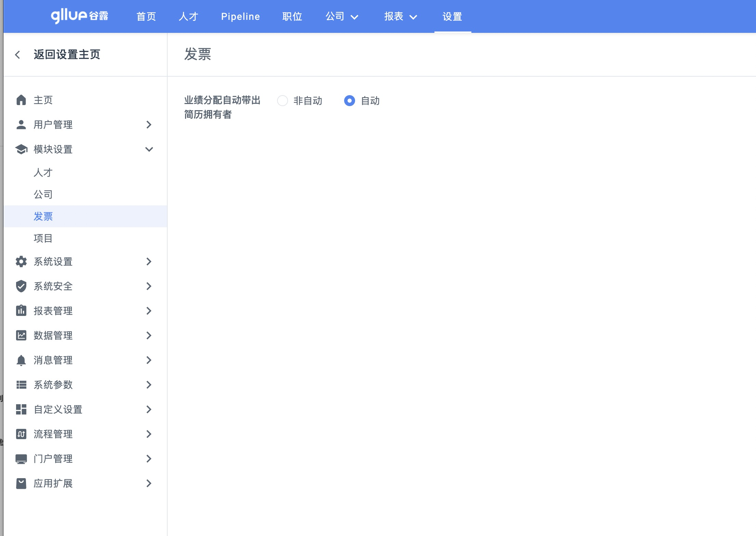Expand 系统参数 with its chevron
This screenshot has height=536, width=756.
pos(149,385)
